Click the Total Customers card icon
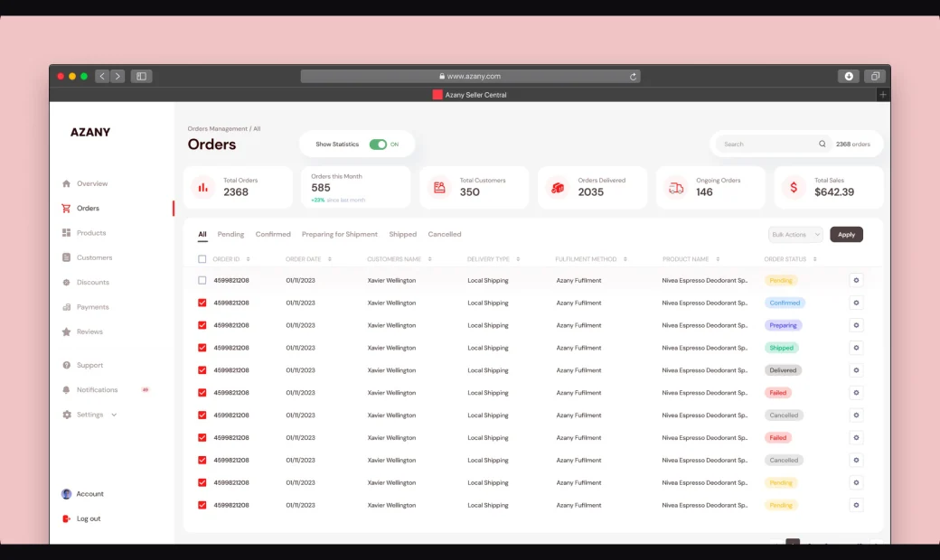 [x=439, y=188]
